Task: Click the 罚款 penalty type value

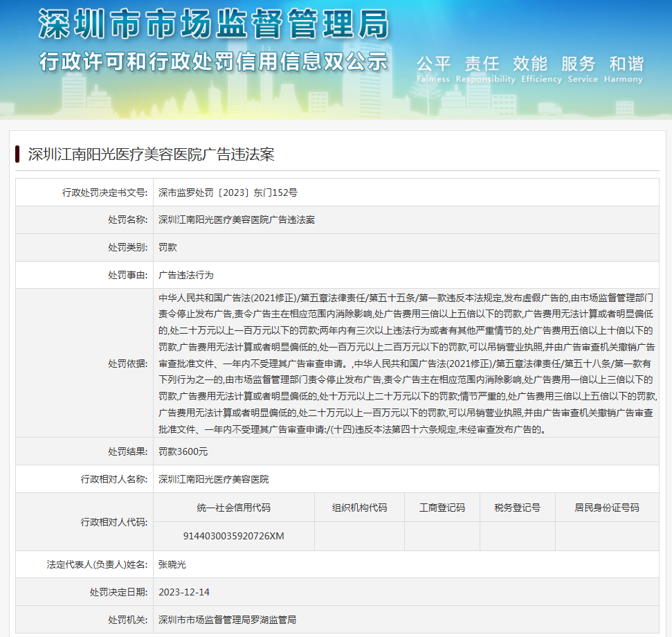Action: (x=167, y=247)
